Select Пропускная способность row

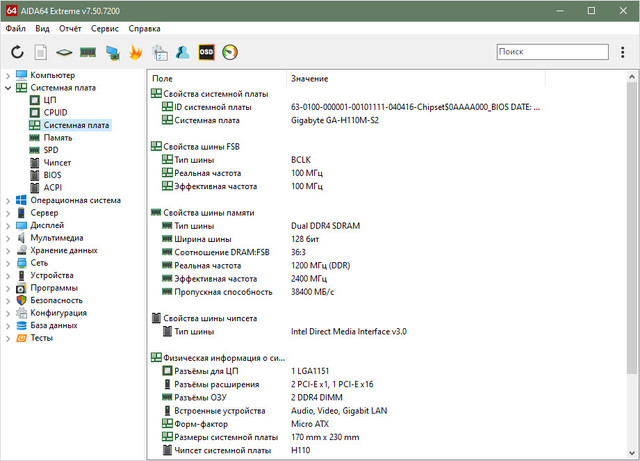[x=248, y=292]
